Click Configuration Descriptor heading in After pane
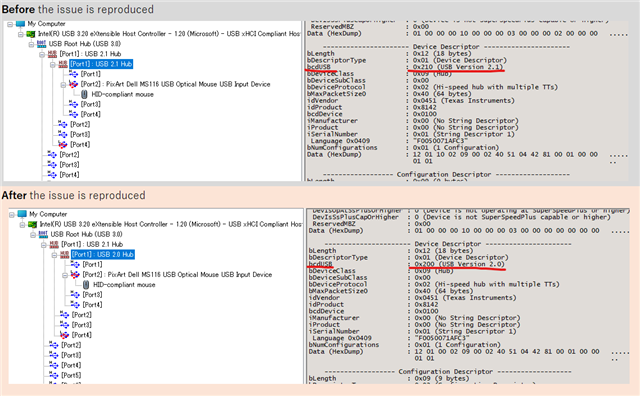640x396 pixels. tap(446, 372)
